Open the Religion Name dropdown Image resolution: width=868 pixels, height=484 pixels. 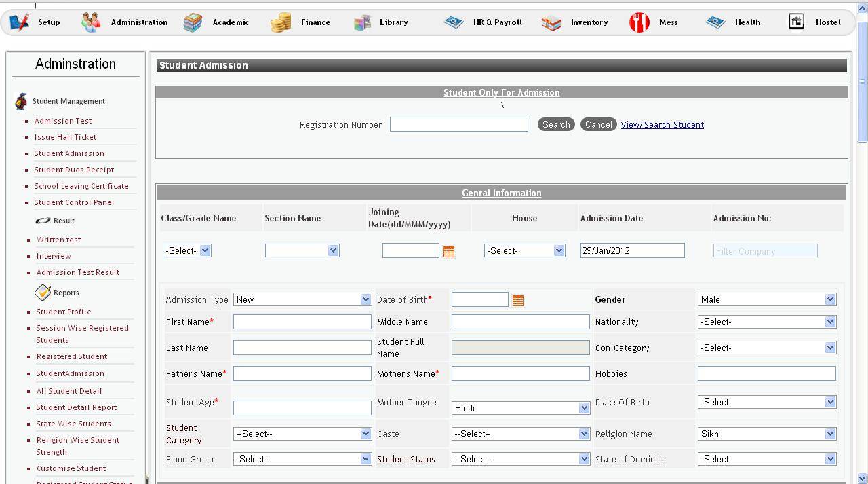(767, 434)
